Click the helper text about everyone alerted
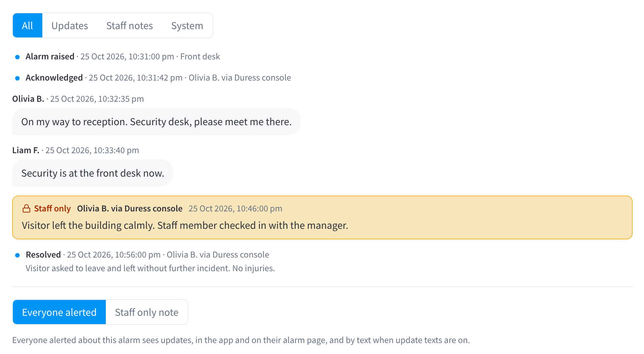Image resolution: width=644 pixels, height=354 pixels. (x=241, y=340)
